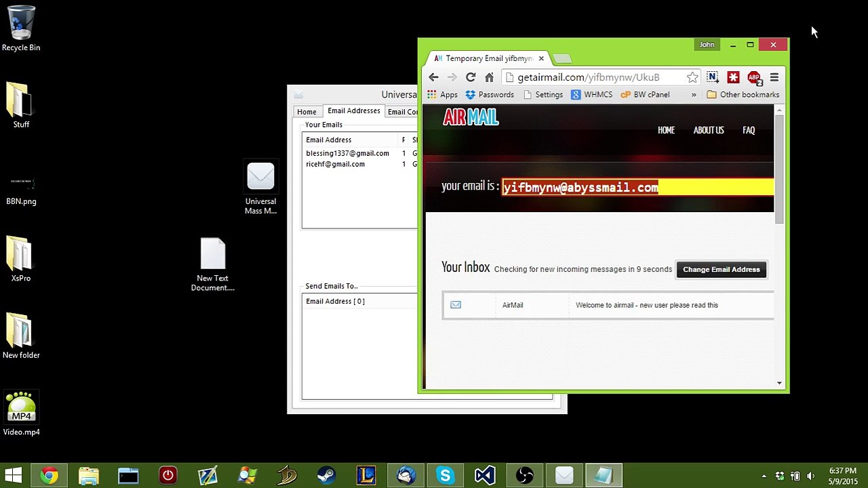Launch League of Legends taskbar icon

(x=366, y=476)
